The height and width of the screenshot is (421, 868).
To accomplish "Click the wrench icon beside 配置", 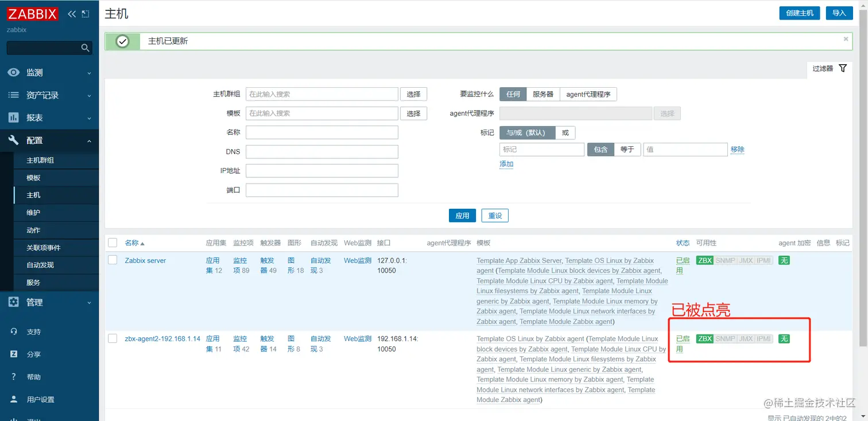I will tap(13, 140).
